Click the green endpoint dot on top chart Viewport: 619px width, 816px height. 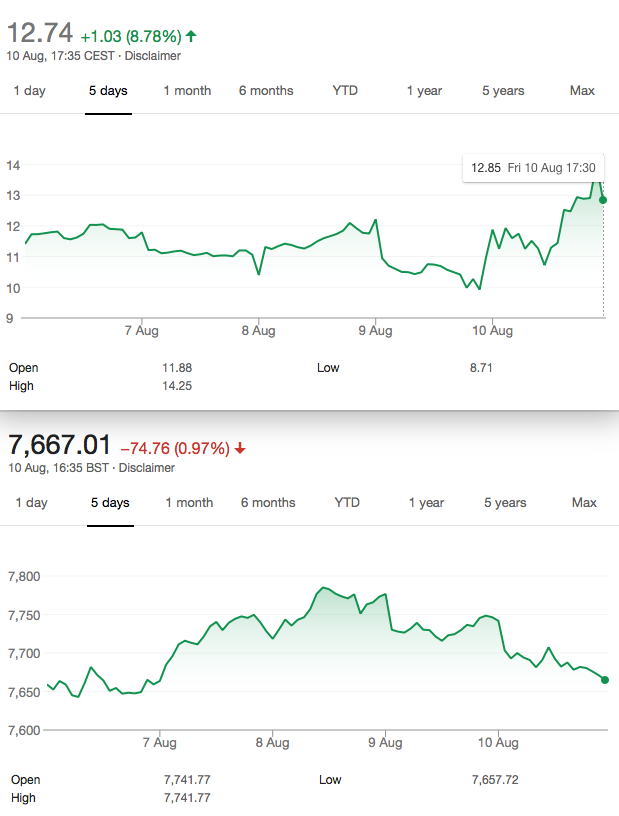[x=603, y=200]
